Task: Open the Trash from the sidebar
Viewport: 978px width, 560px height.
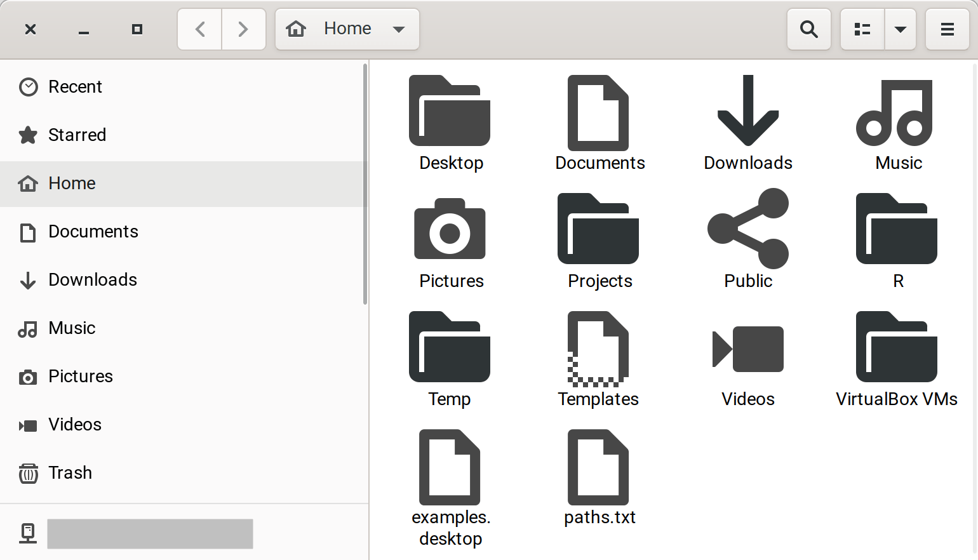Action: 70,472
